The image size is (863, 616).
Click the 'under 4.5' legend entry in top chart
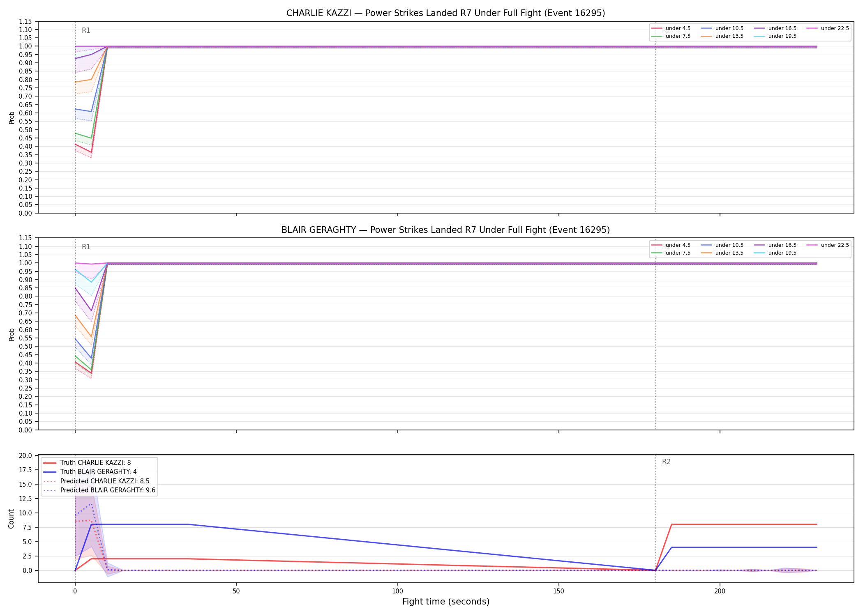coord(671,28)
